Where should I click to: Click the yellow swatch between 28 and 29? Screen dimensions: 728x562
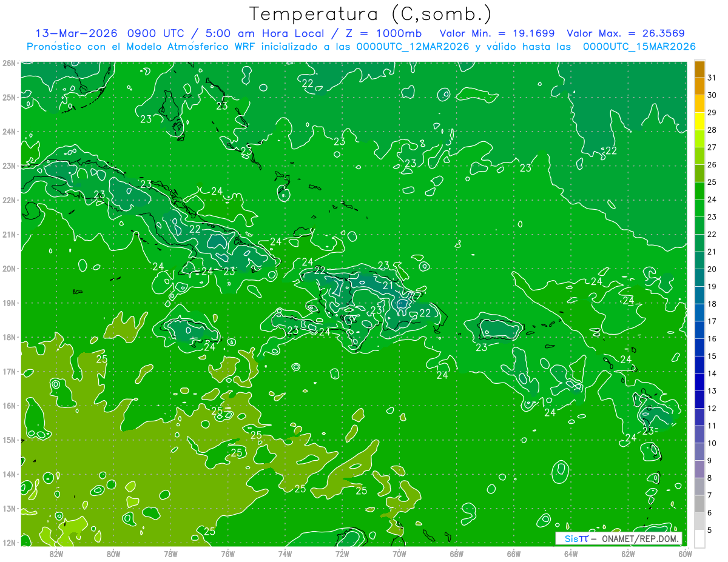point(699,121)
